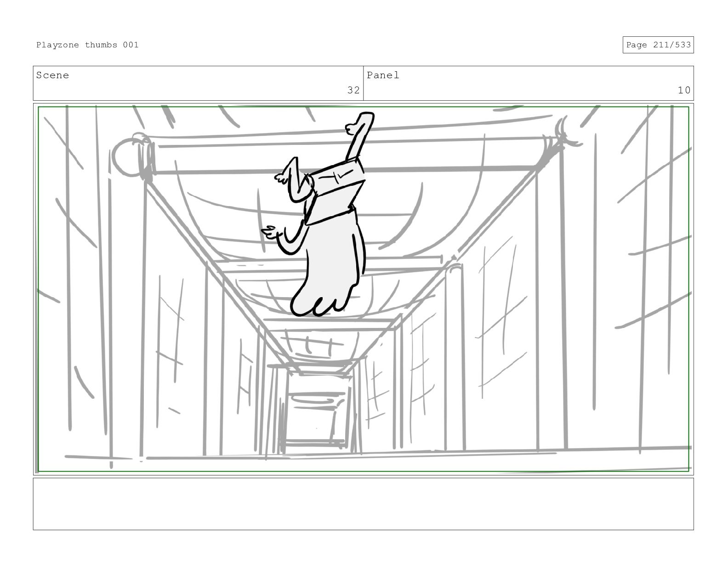The height and width of the screenshot is (563, 728).
Task: Click the 'Scene' label
Action: pyautogui.click(x=52, y=75)
